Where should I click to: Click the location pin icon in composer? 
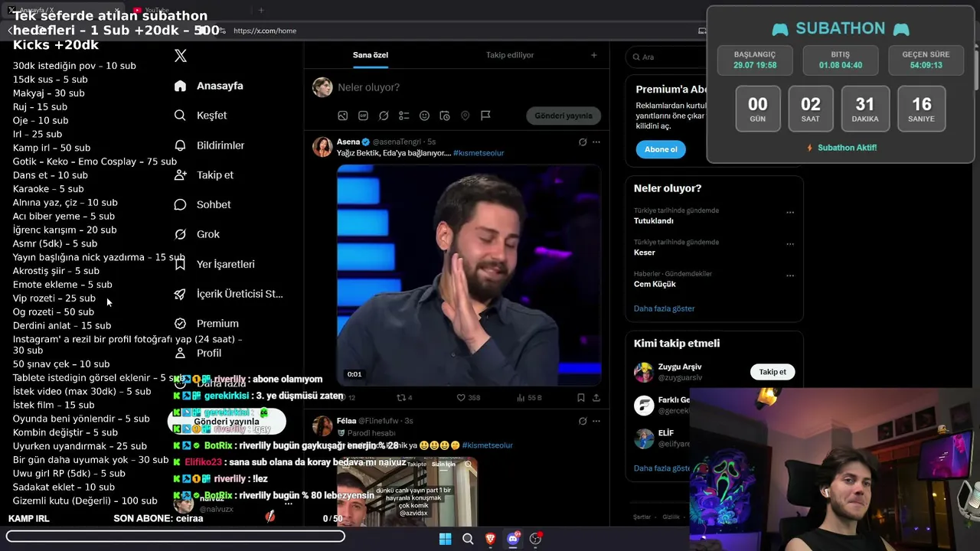[465, 116]
